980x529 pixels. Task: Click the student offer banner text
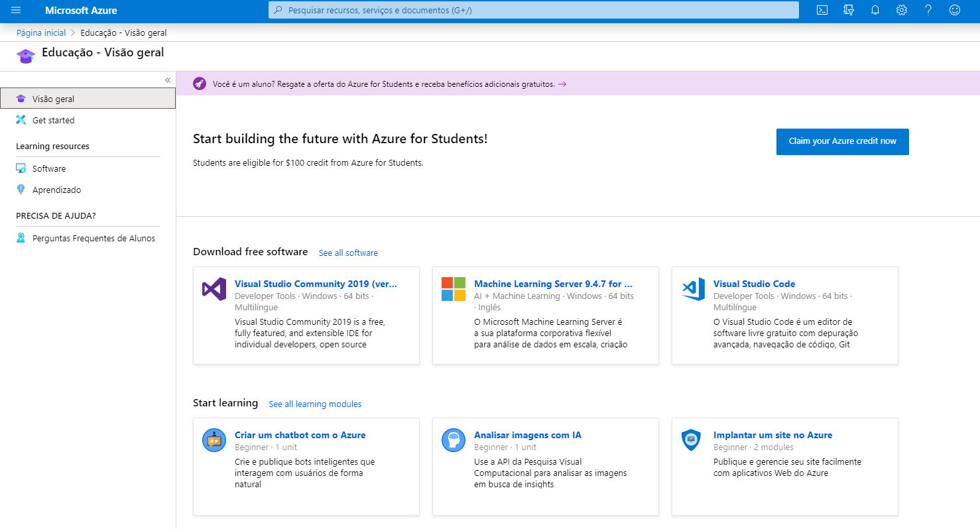pos(384,84)
